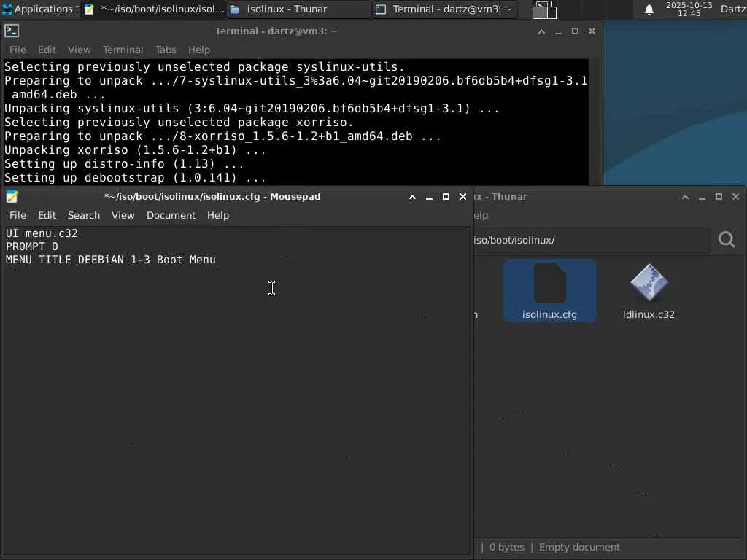Click the 'Setting up debootstrap (1.0.141)' terminal line
The image size is (747, 560).
point(135,178)
